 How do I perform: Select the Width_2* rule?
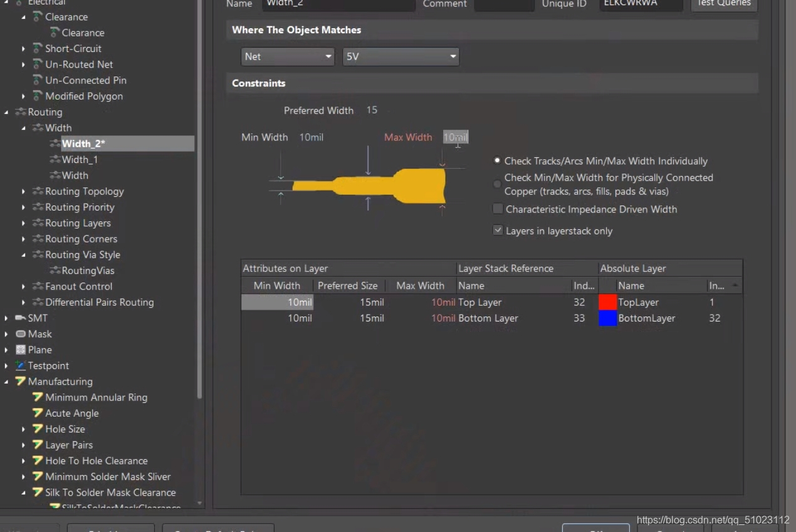pos(83,143)
